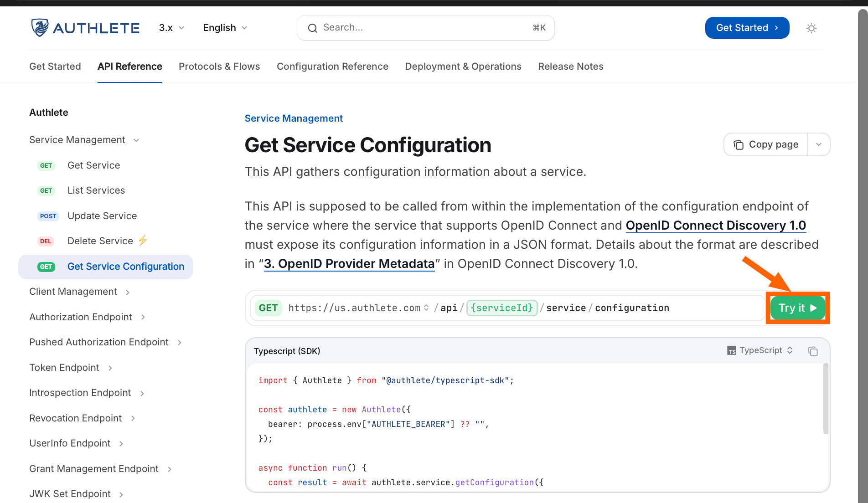Click the page vertical scrollbar
The width and height of the screenshot is (868, 503).
coord(863,255)
